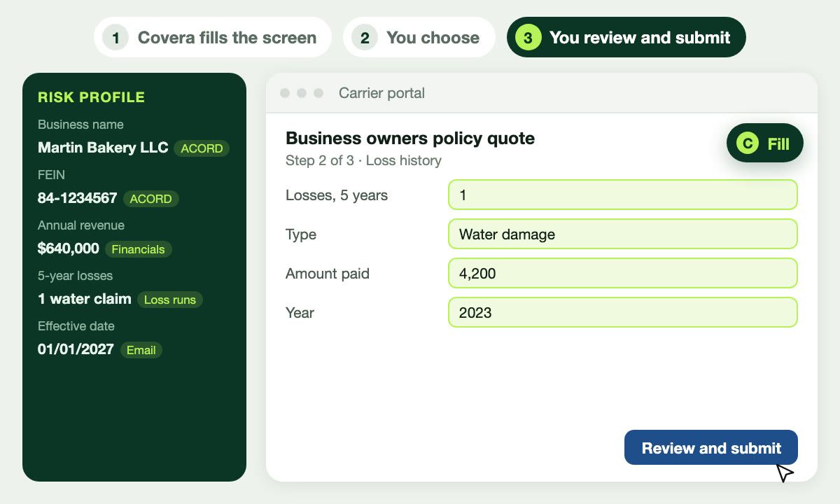Click the C logo icon in Fill button
This screenshot has width=840, height=504.
(748, 143)
